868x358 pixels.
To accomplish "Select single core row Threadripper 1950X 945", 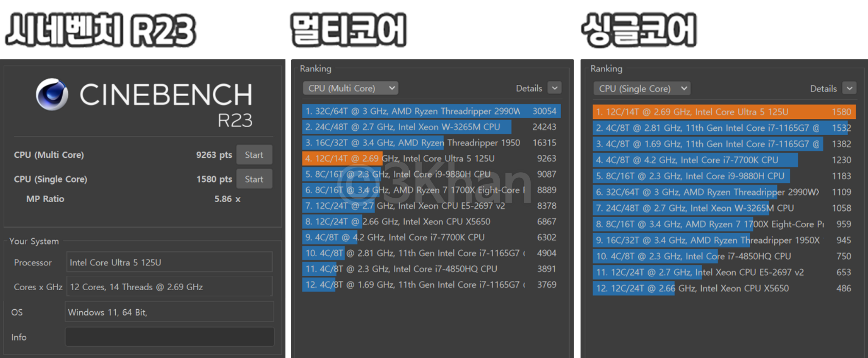I will pos(724,240).
